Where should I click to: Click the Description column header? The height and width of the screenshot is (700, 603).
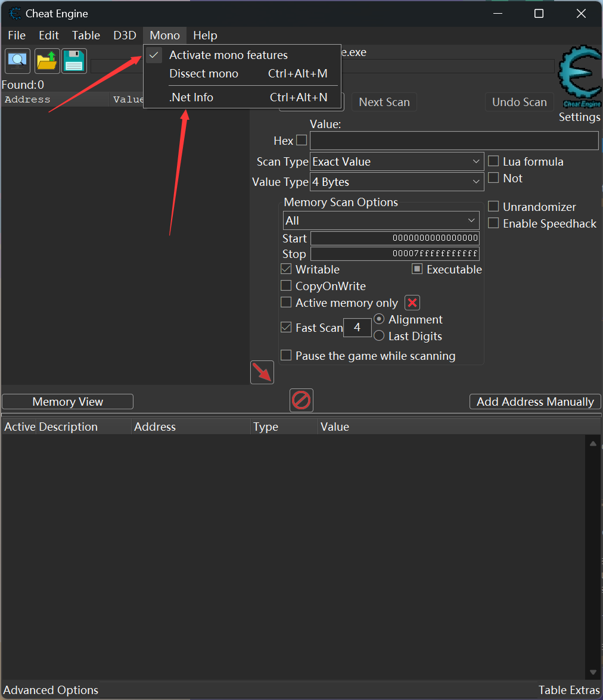click(84, 427)
